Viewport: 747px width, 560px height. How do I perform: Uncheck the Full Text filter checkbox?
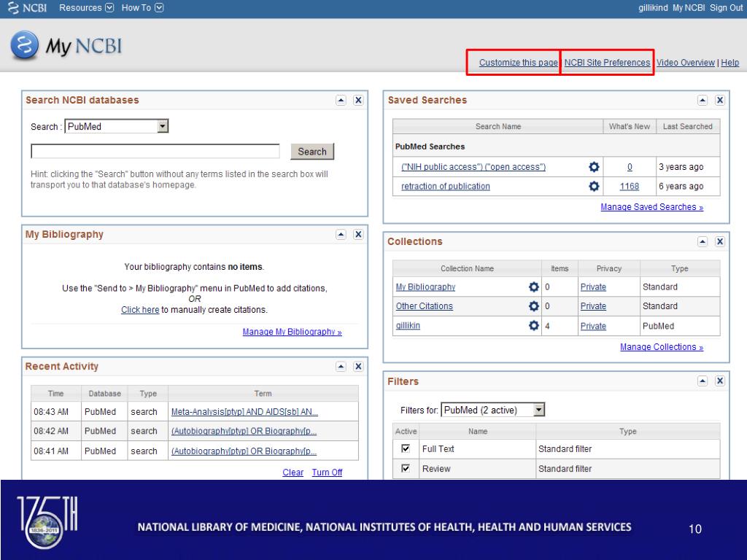[x=406, y=448]
